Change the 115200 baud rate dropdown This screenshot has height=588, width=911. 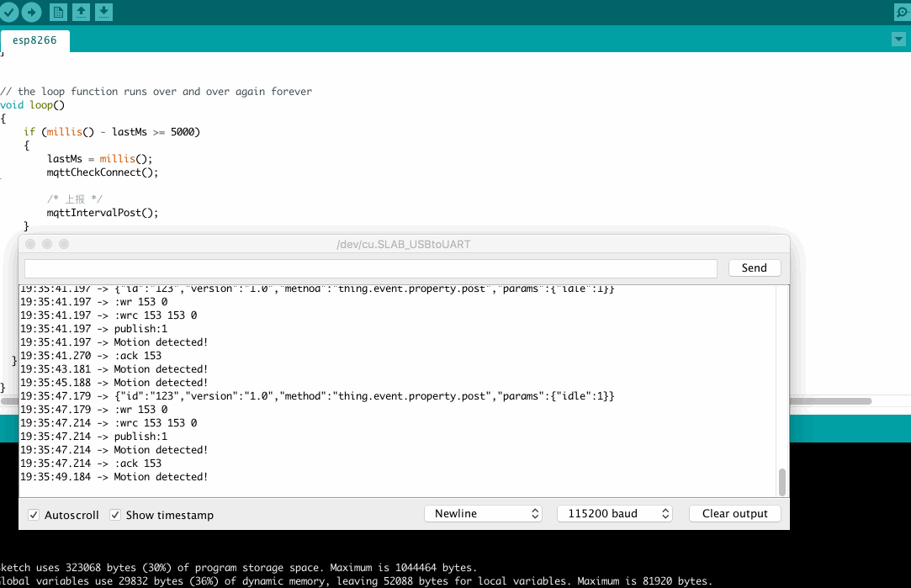pos(614,513)
